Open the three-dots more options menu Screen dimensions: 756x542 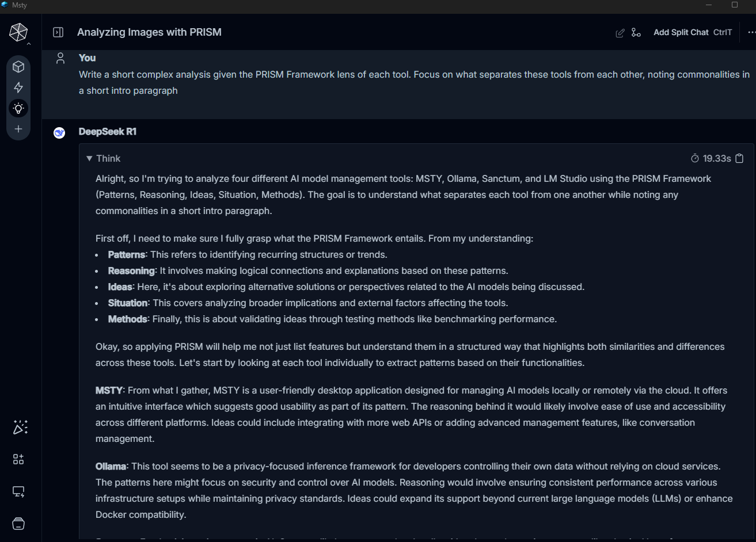751,33
